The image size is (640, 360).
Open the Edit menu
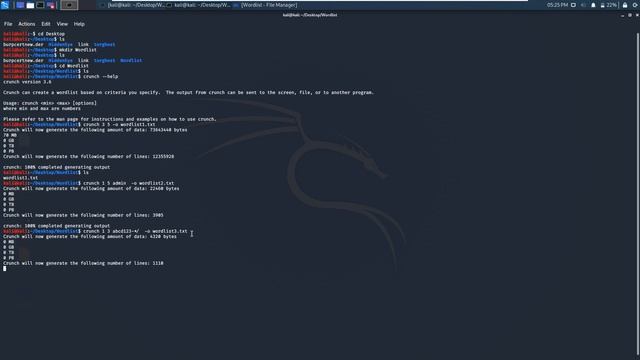tap(46, 24)
